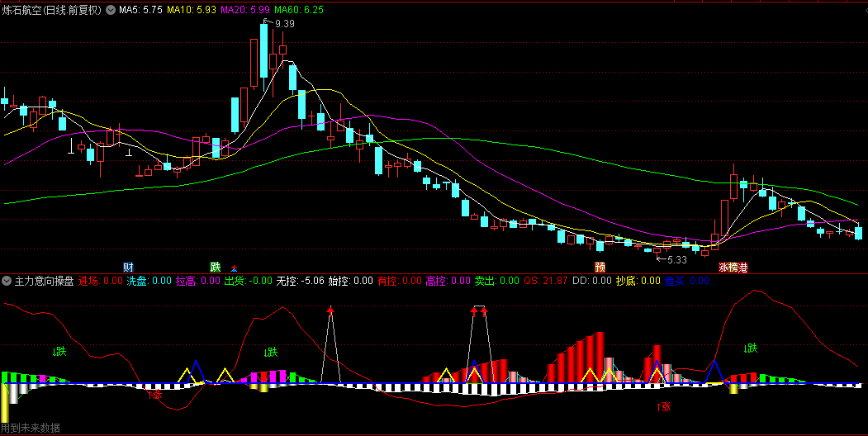The height and width of the screenshot is (436, 868).
Task: Click the yellow MA10: 5.93 label
Action: 191,9
